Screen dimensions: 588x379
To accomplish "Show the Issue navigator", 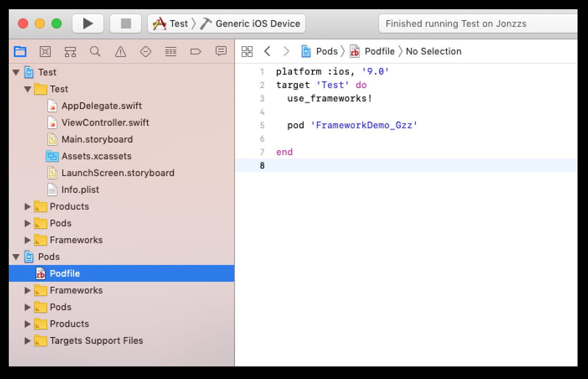I will 121,52.
